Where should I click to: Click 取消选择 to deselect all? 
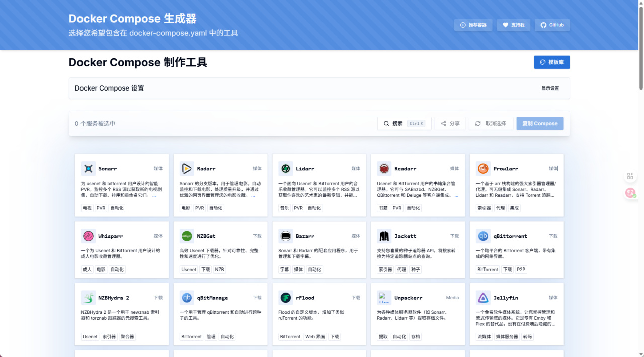[491, 123]
